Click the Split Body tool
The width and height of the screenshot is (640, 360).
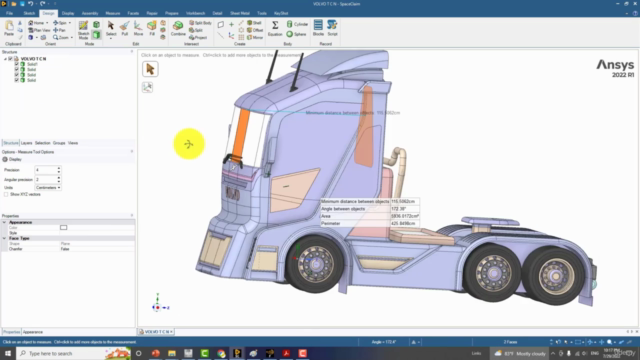coord(200,23)
